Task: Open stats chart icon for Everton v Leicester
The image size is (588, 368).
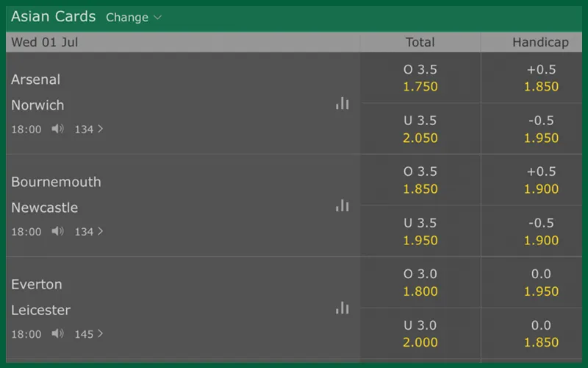Action: [x=343, y=308]
